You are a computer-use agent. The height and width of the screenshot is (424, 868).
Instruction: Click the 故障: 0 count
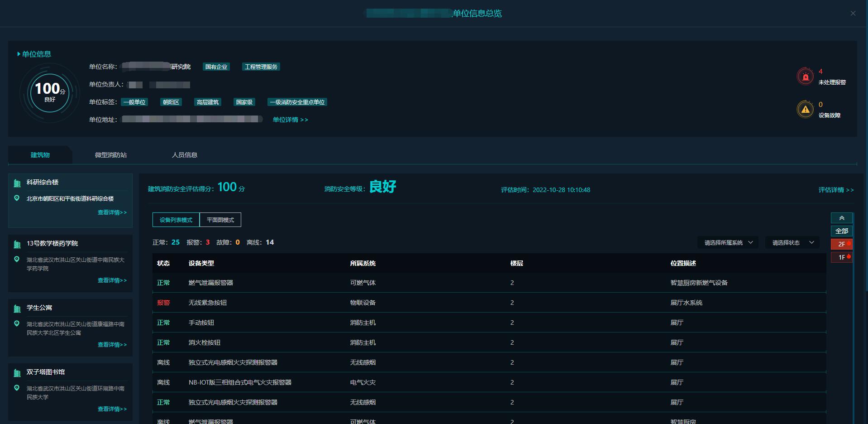pyautogui.click(x=228, y=242)
